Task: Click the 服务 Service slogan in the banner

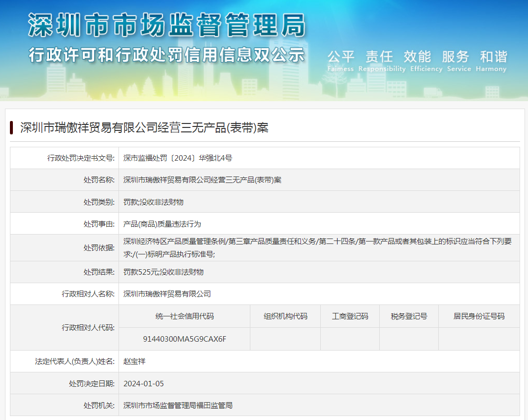Action: click(459, 61)
